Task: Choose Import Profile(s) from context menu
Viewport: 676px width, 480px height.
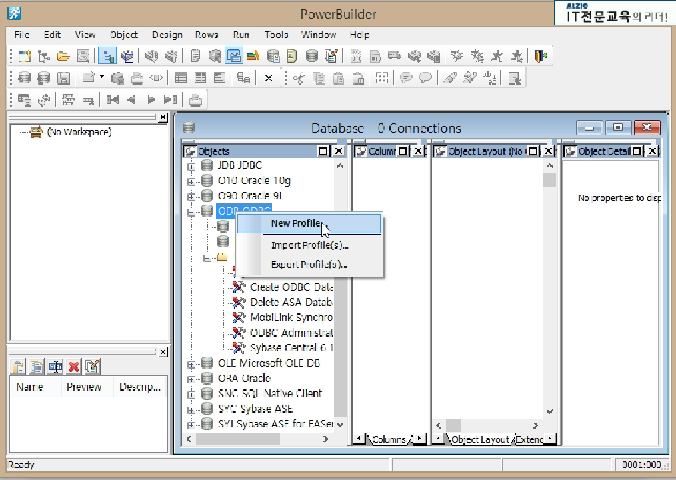Action: pyautogui.click(x=309, y=245)
